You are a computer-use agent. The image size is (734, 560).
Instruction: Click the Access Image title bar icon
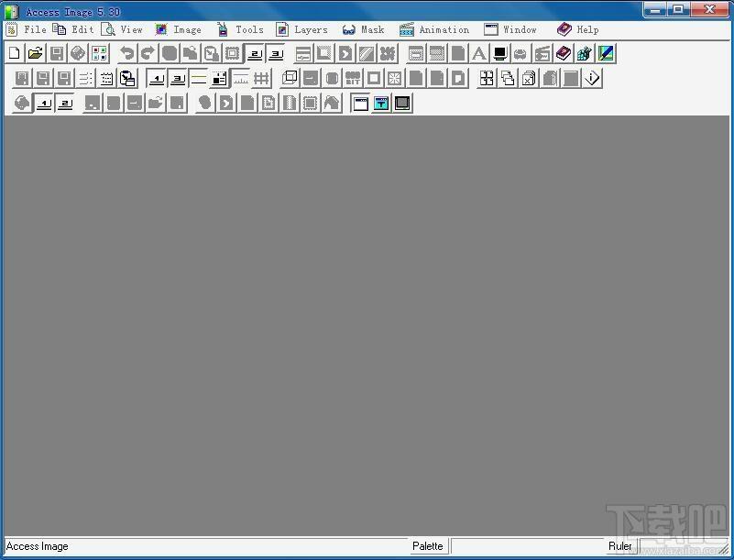(12, 11)
